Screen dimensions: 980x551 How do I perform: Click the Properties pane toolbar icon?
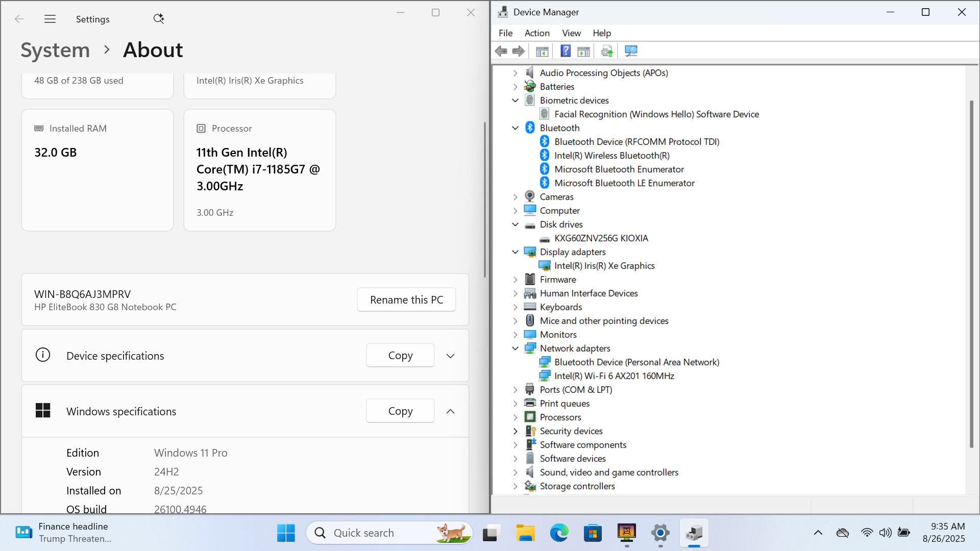[x=583, y=51]
